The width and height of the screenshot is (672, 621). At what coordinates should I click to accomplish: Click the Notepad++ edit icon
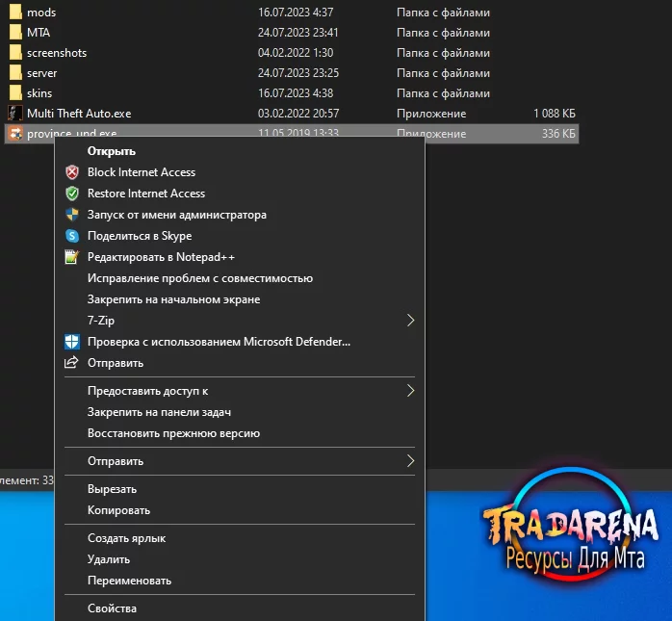click(x=72, y=257)
